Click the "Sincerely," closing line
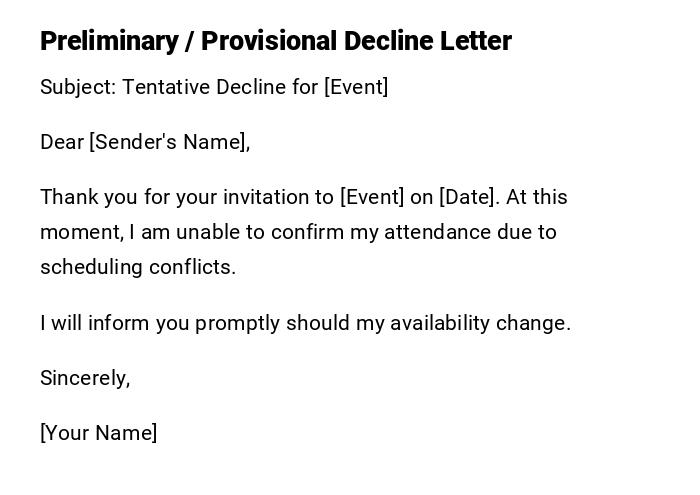700x495 pixels. click(85, 378)
